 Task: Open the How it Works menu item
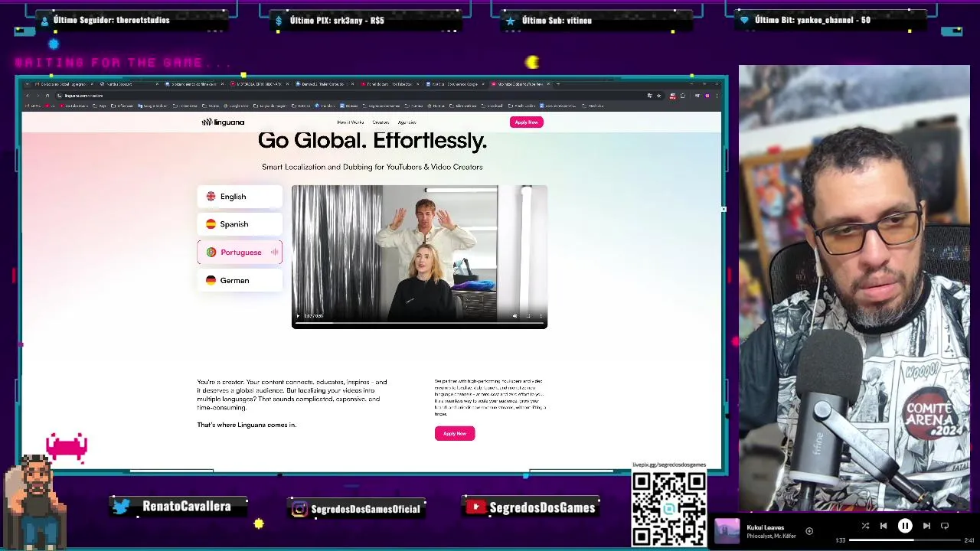click(351, 122)
